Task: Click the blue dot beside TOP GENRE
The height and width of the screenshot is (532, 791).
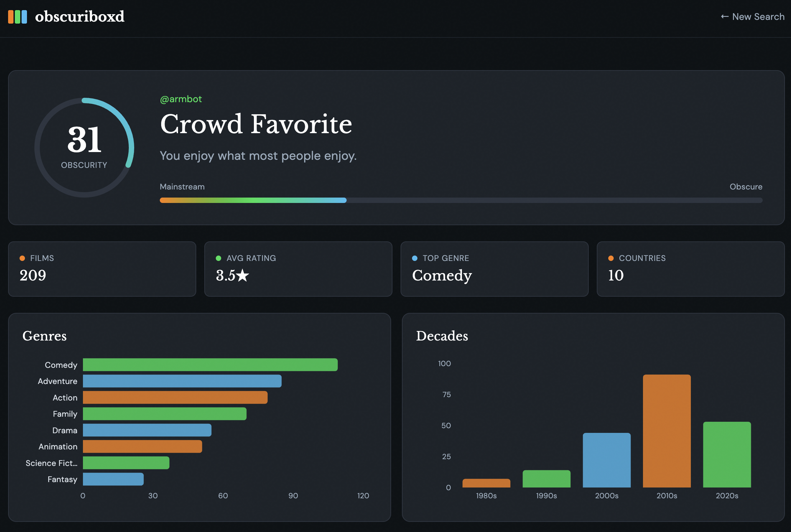Action: pos(414,258)
